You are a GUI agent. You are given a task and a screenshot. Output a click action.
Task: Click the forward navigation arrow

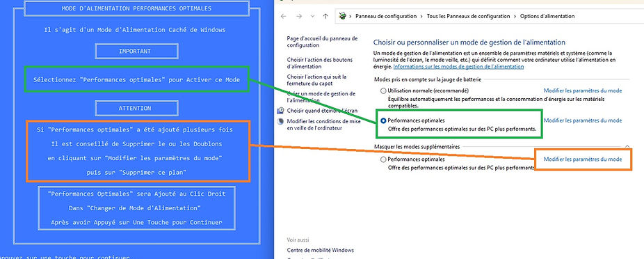pyautogui.click(x=299, y=16)
